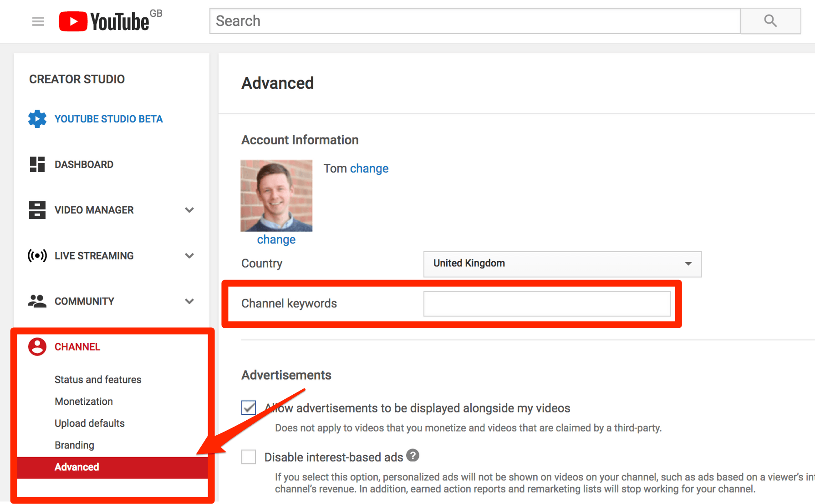Screen dimensions: 815x504
Task: Click change below the profile photo
Action: click(276, 239)
